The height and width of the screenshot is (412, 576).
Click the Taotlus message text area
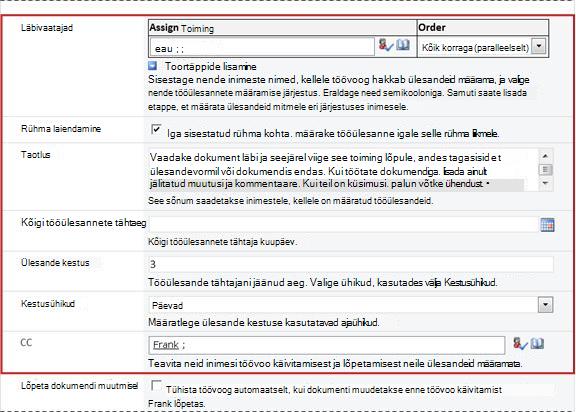(x=344, y=170)
